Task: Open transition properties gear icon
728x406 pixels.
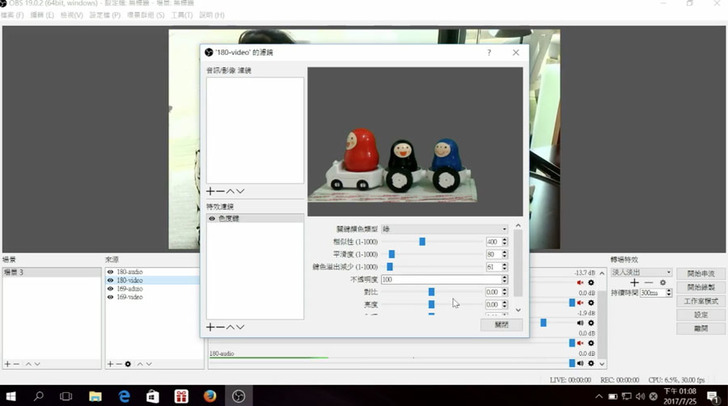Action: (x=662, y=283)
